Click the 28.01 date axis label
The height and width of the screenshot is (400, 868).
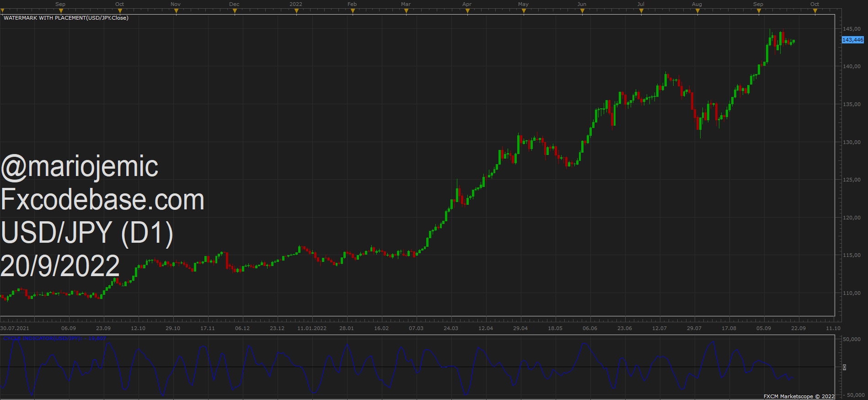[x=347, y=328]
